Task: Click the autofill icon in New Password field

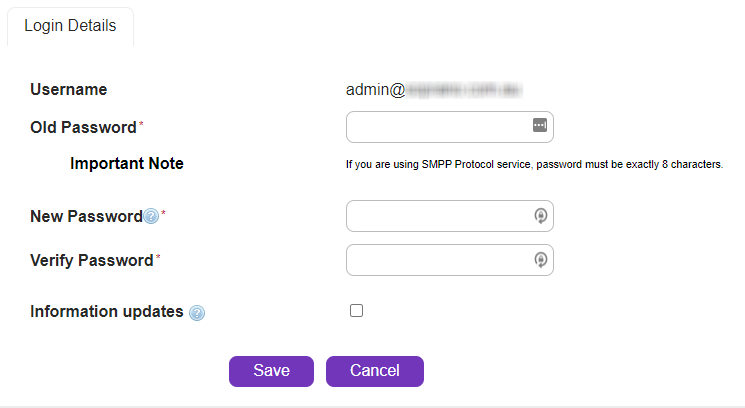Action: pos(540,215)
